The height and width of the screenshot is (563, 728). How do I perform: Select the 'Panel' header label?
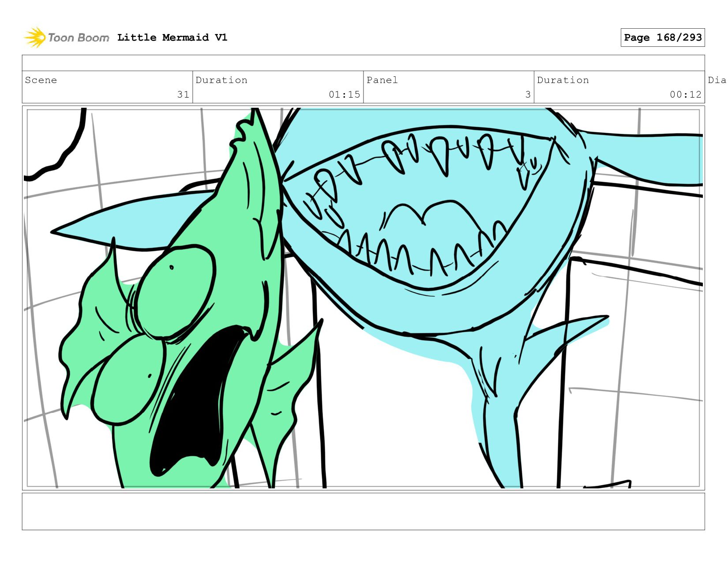(x=382, y=80)
